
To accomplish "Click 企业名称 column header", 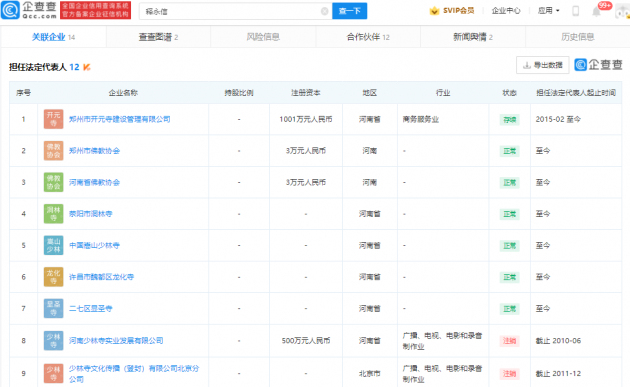I will pyautogui.click(x=123, y=92).
